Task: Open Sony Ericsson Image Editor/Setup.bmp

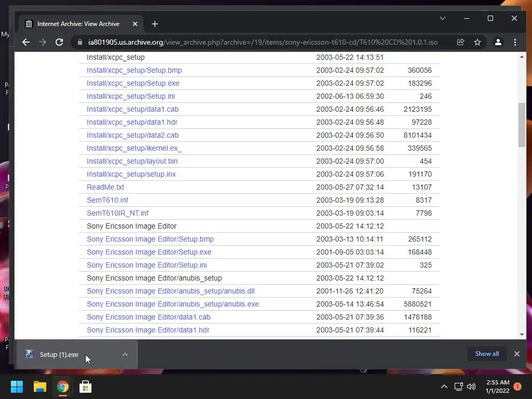Action: pyautogui.click(x=150, y=239)
